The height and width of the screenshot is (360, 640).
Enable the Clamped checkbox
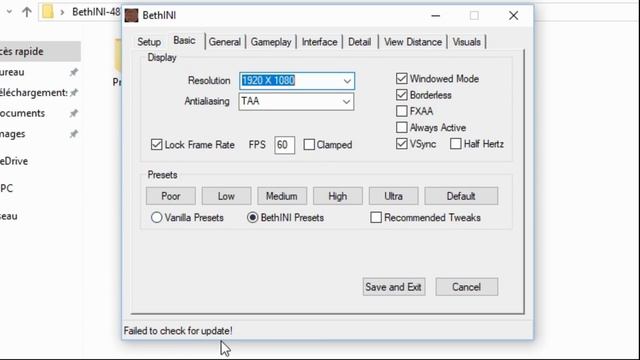[309, 144]
